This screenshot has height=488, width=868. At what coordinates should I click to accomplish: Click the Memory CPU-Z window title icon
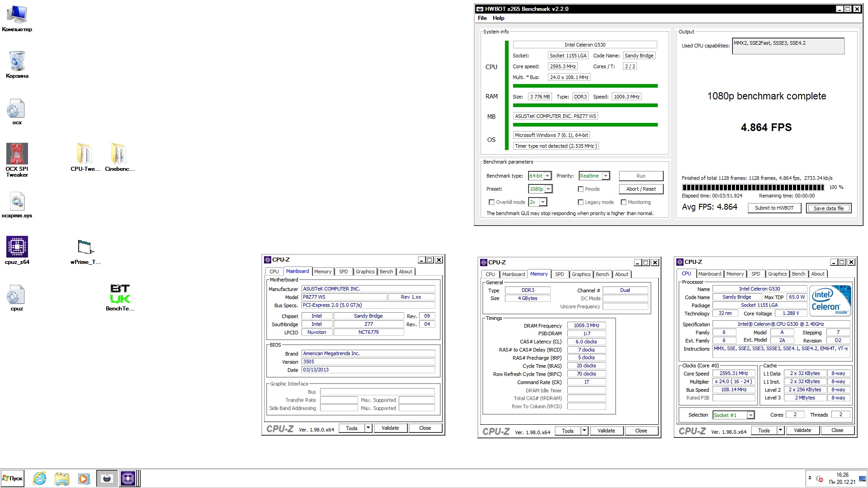[484, 263]
